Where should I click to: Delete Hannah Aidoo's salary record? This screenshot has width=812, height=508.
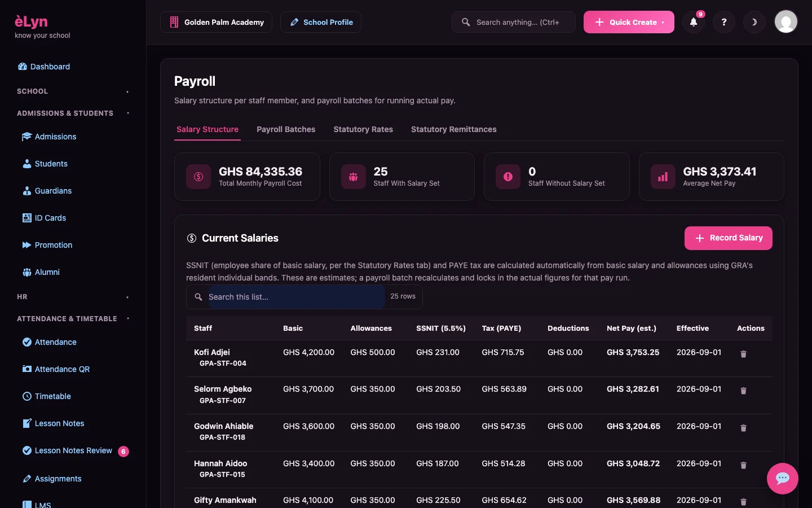[743, 465]
